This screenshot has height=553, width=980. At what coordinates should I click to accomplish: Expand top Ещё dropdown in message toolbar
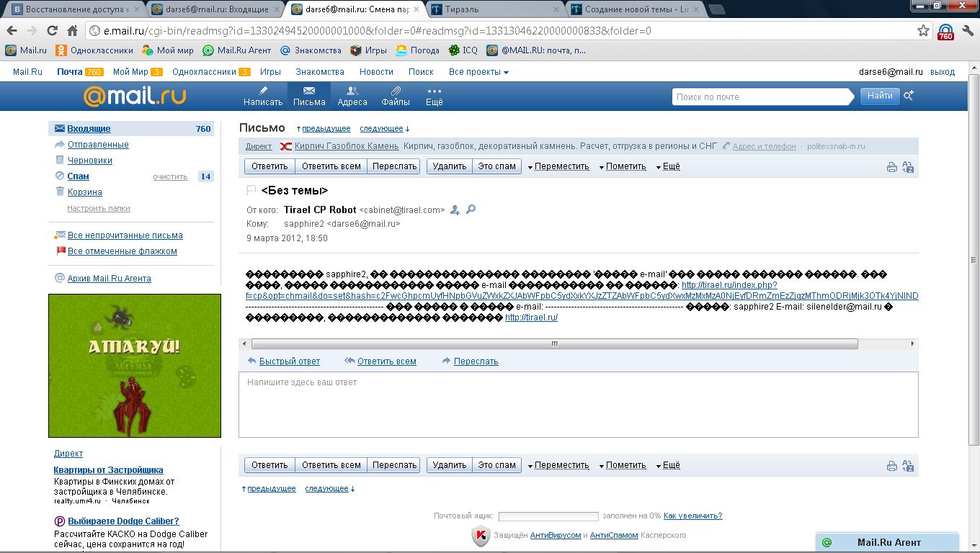[668, 166]
